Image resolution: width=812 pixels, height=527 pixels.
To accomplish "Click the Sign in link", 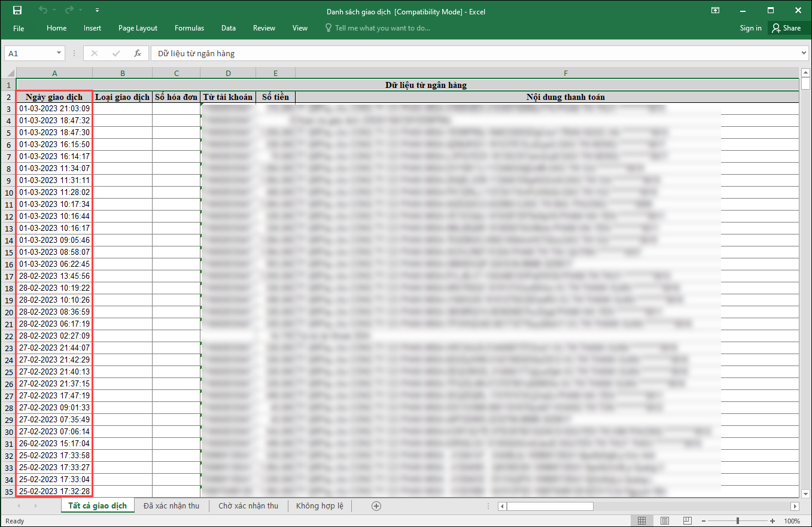I will click(x=750, y=28).
